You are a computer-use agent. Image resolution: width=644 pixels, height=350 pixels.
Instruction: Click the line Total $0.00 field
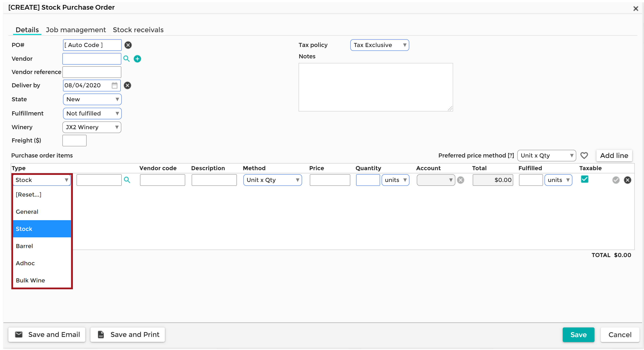coord(493,180)
